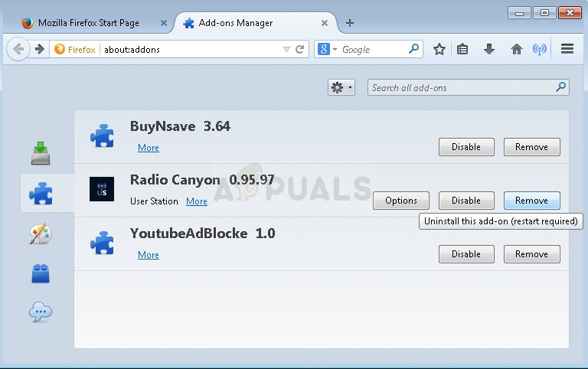Select the BuyNsave 3.64 title text

pos(180,126)
